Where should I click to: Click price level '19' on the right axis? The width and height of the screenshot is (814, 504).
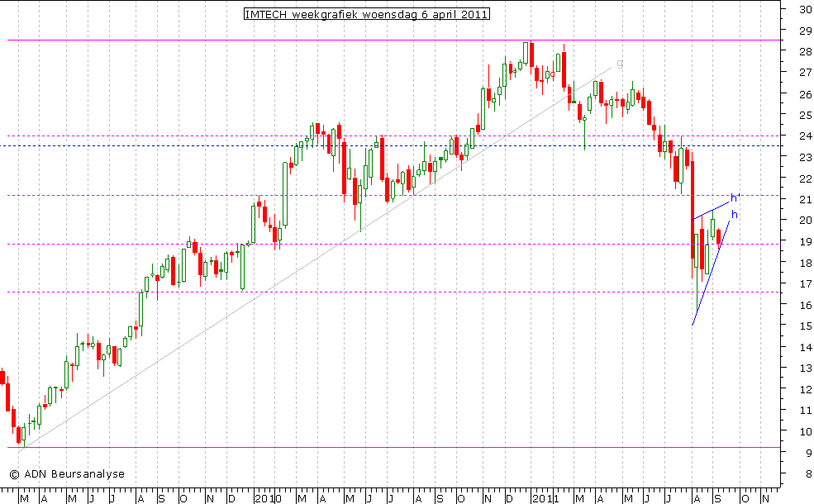point(805,242)
